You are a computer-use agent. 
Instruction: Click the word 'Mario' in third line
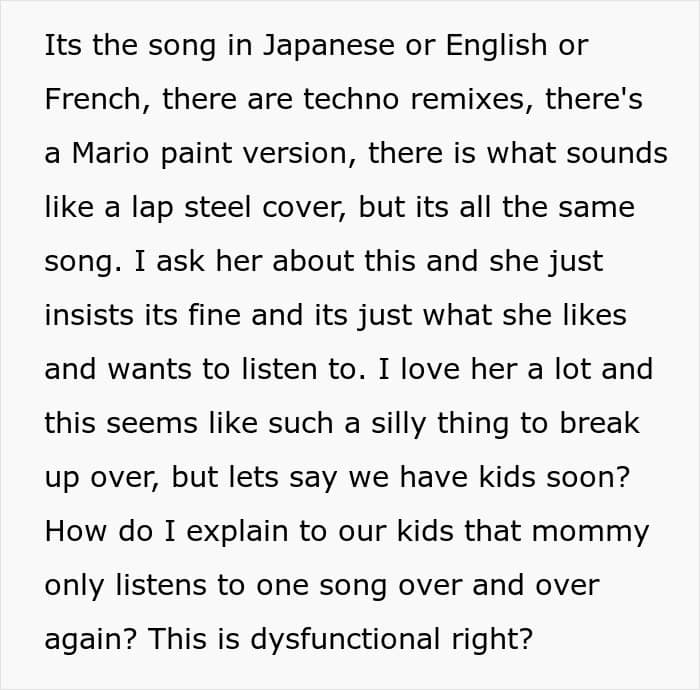tap(110, 153)
